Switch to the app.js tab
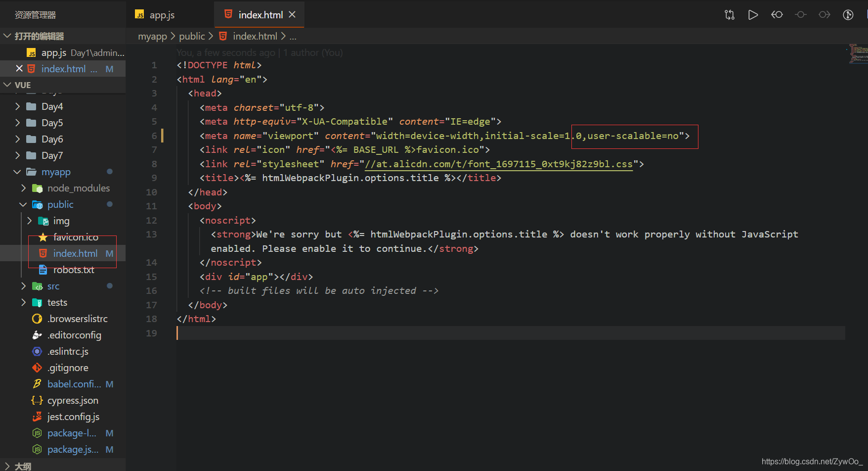 [162, 15]
